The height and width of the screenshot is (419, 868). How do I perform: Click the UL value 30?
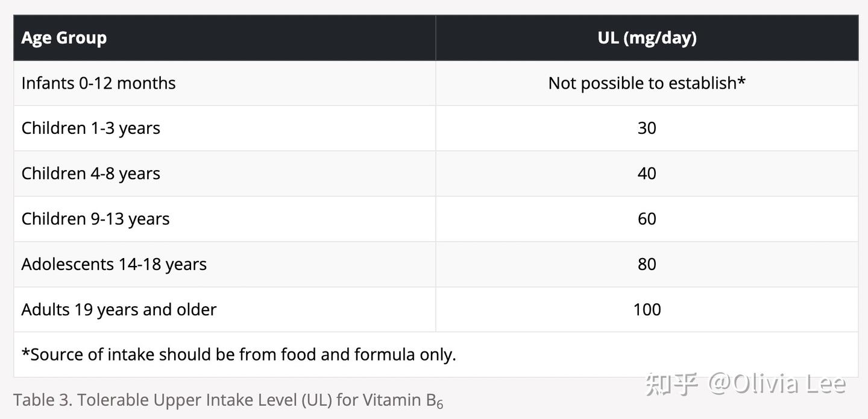[647, 128]
